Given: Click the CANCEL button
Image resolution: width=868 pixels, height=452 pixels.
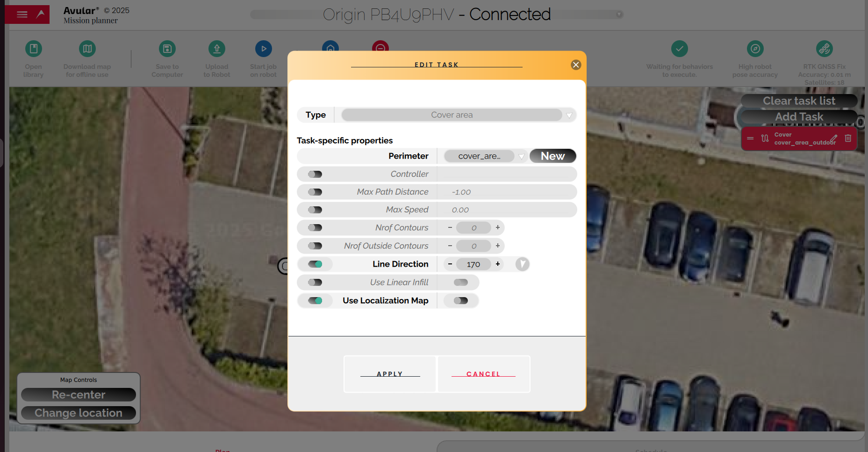Looking at the screenshot, I should coord(484,374).
